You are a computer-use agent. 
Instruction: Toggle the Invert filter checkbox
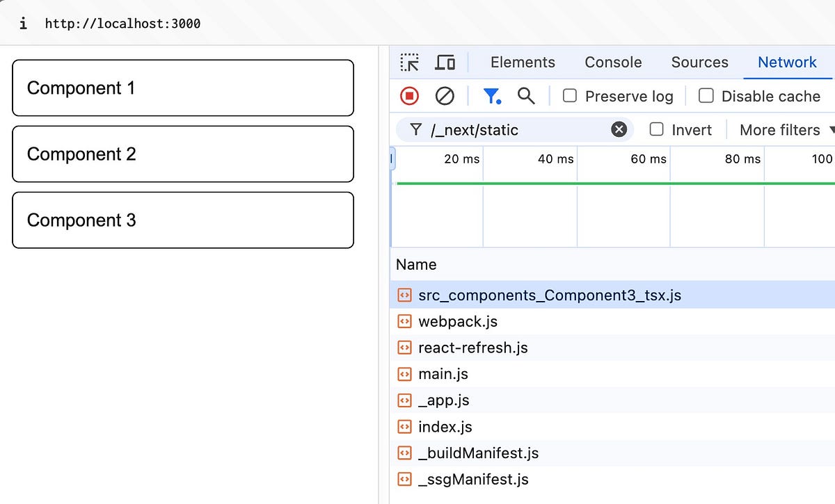(x=656, y=129)
